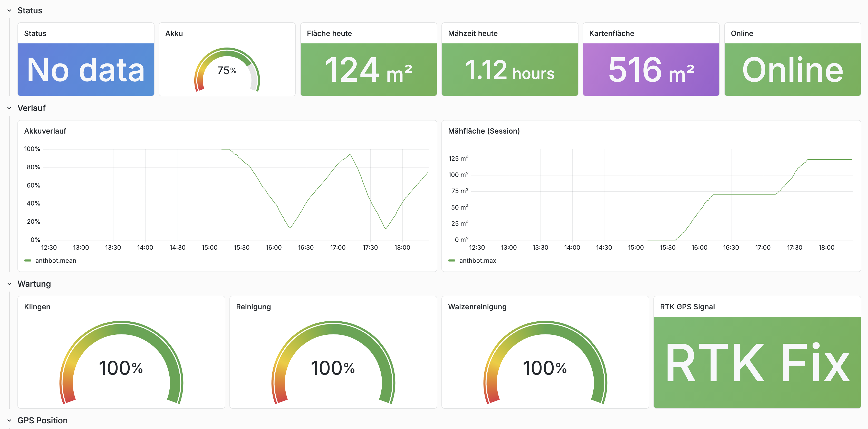Select the Online status indicator panel
868x429 pixels.
coord(792,69)
